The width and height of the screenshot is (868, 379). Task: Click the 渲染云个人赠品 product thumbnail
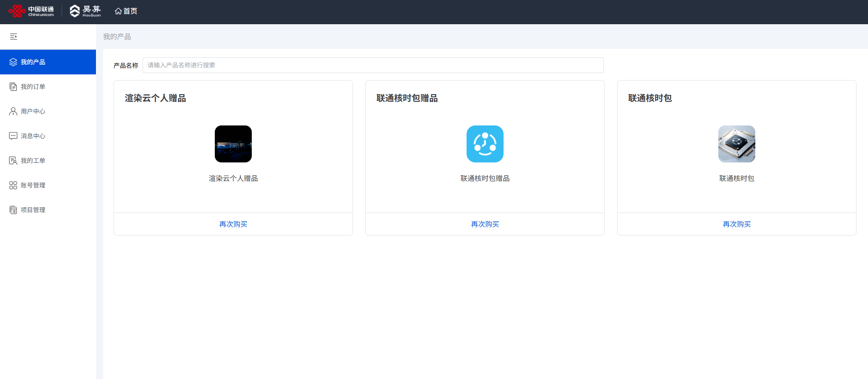pyautogui.click(x=233, y=144)
